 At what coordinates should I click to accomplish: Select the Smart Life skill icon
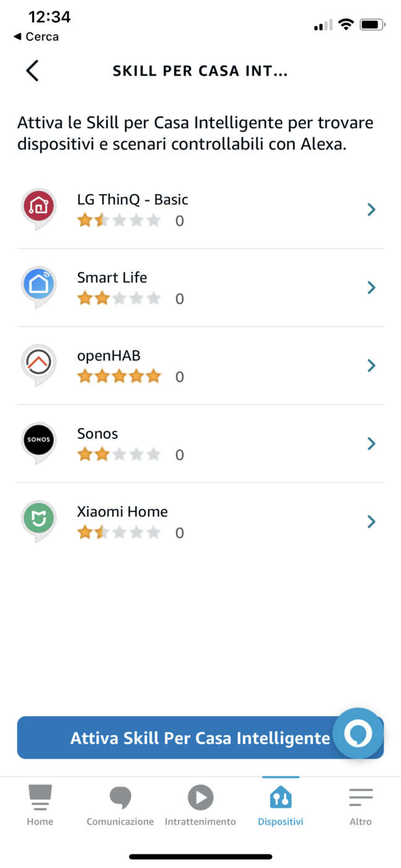pos(38,286)
